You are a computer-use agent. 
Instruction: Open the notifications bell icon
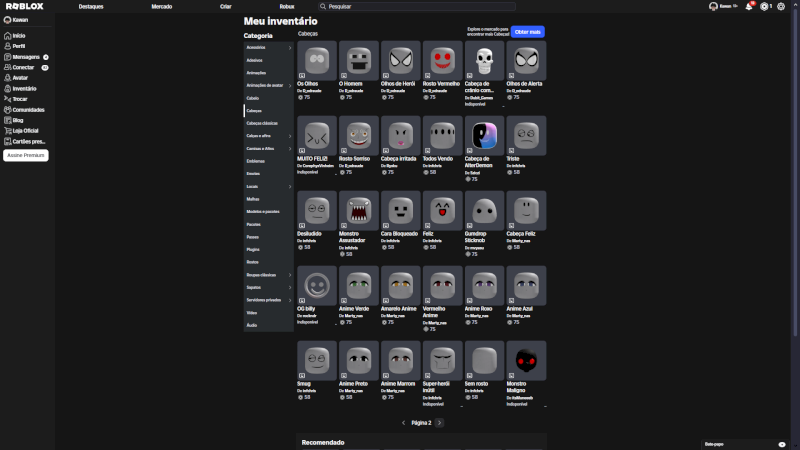point(748,6)
